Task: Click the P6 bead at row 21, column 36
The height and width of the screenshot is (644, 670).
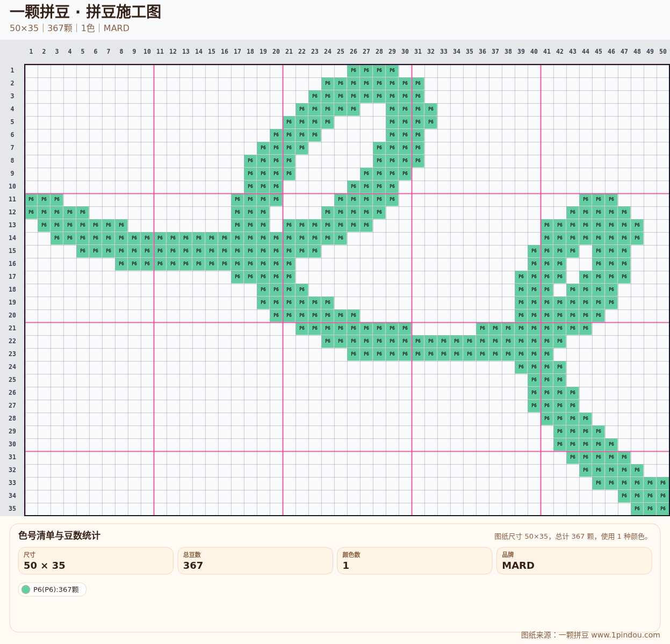Action: pos(482,328)
